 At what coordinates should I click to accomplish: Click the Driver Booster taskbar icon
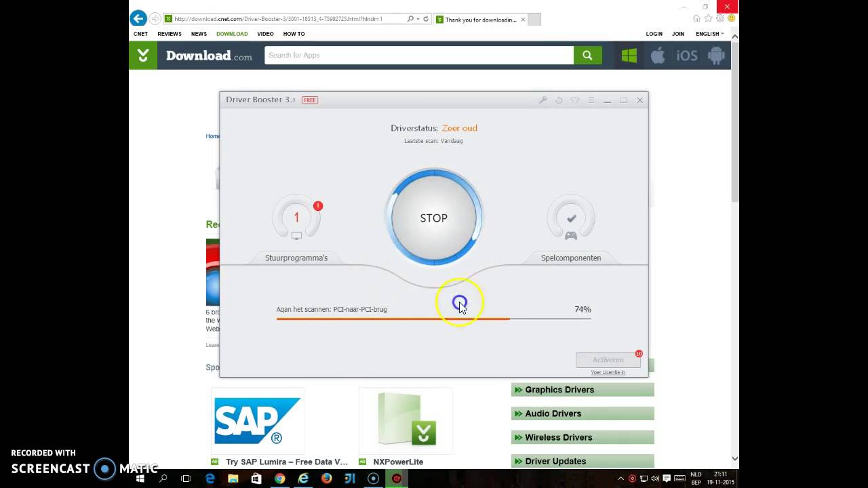coord(397,479)
